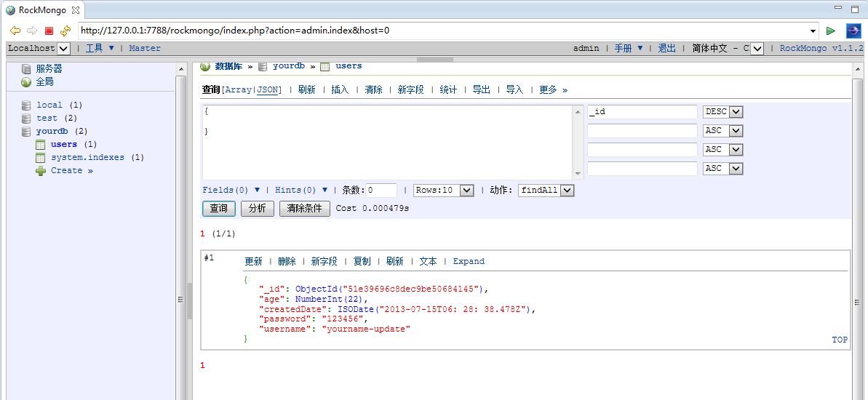This screenshot has height=400, width=868.
Task: Click the database icon next to test
Action: tap(26, 119)
